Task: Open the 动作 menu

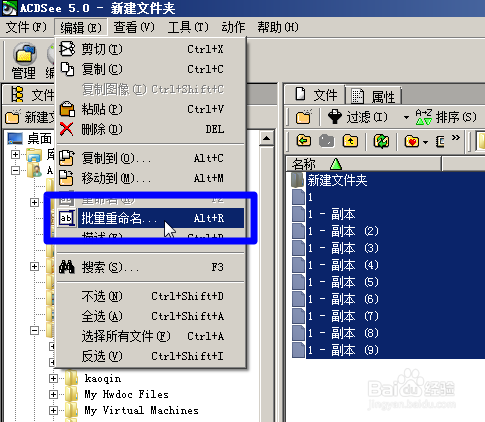Action: (x=233, y=27)
